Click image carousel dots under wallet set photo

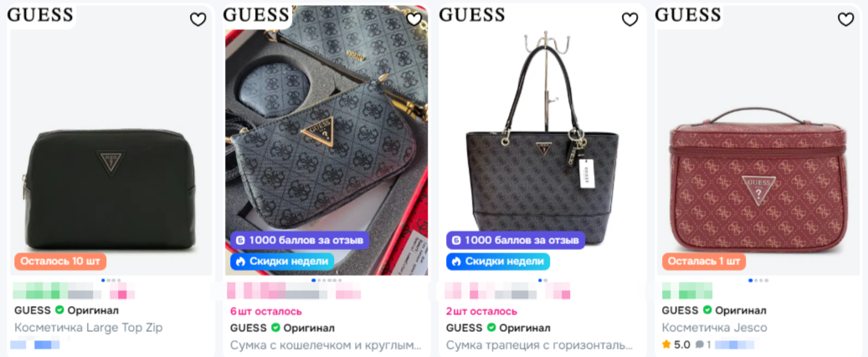326,280
